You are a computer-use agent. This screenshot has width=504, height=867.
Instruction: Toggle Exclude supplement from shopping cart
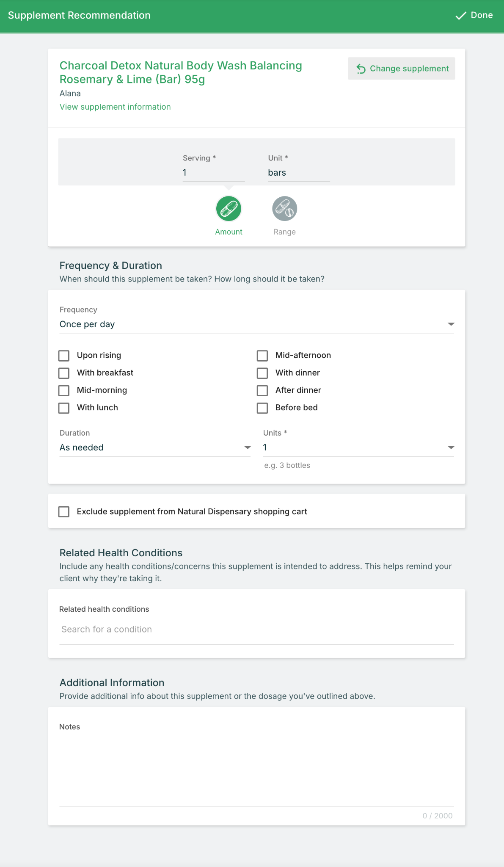64,511
